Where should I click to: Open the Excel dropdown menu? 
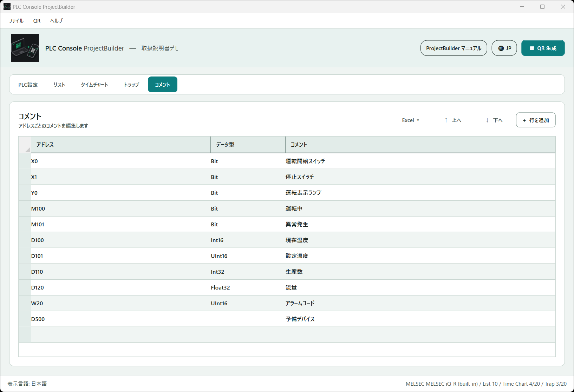[x=411, y=120]
